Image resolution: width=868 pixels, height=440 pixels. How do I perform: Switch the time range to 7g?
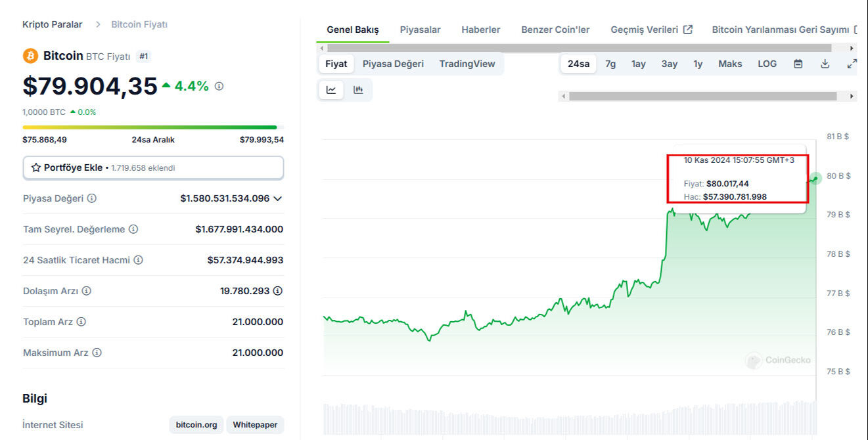click(x=611, y=64)
